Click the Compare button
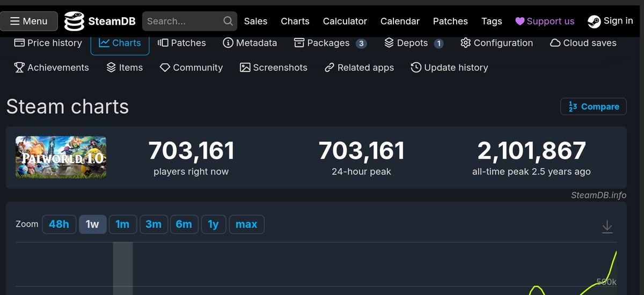Image resolution: width=644 pixels, height=295 pixels. pyautogui.click(x=594, y=107)
